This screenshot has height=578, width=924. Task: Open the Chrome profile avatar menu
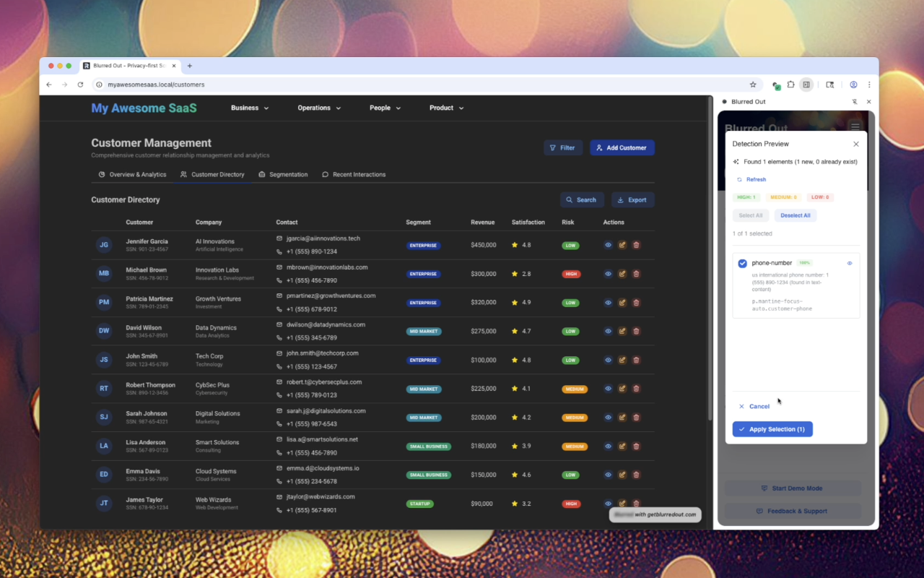[853, 85]
